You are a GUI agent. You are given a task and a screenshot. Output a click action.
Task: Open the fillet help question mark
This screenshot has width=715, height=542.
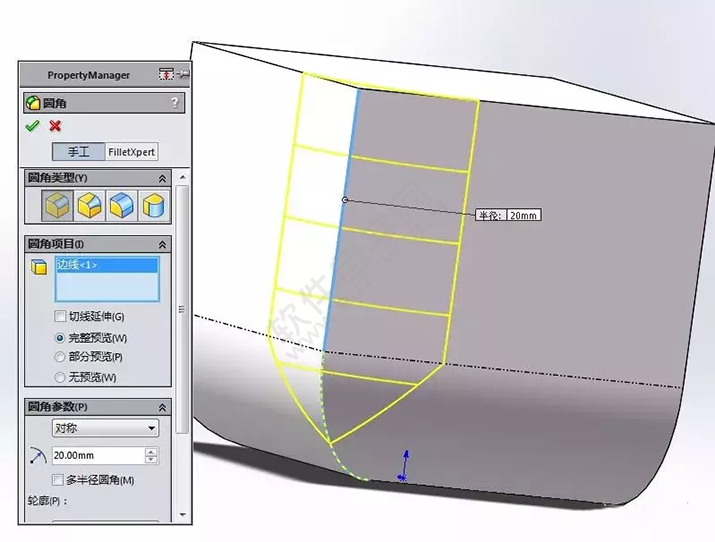[175, 103]
